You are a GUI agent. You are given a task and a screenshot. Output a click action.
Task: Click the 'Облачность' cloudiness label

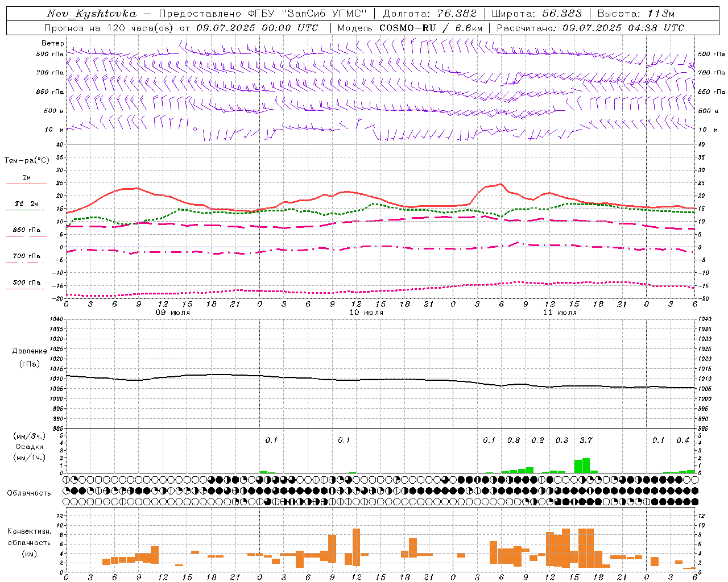click(x=29, y=493)
